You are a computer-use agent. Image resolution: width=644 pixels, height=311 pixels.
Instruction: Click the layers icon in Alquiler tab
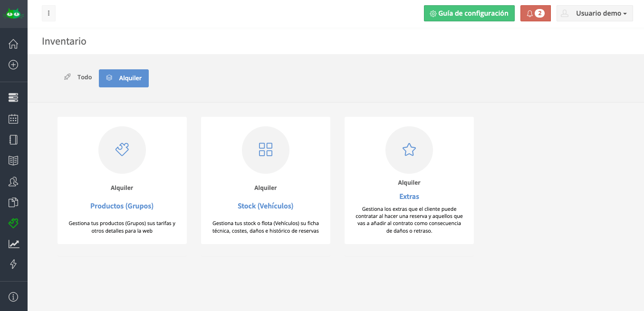(109, 78)
